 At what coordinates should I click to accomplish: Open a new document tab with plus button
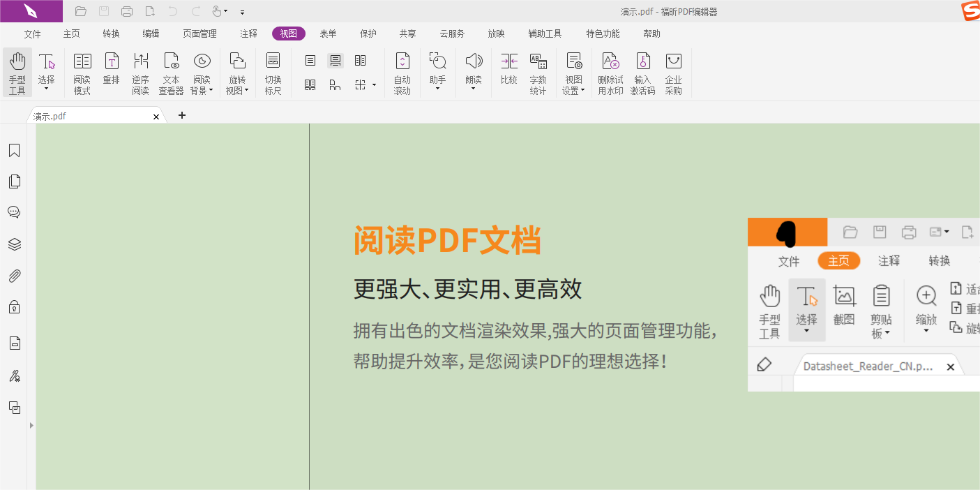coord(182,115)
